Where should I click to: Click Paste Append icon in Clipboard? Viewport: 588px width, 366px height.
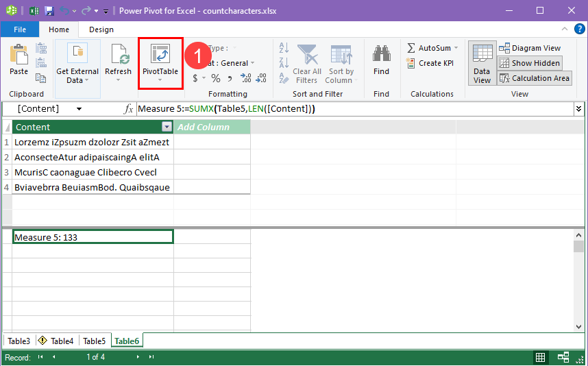point(41,48)
